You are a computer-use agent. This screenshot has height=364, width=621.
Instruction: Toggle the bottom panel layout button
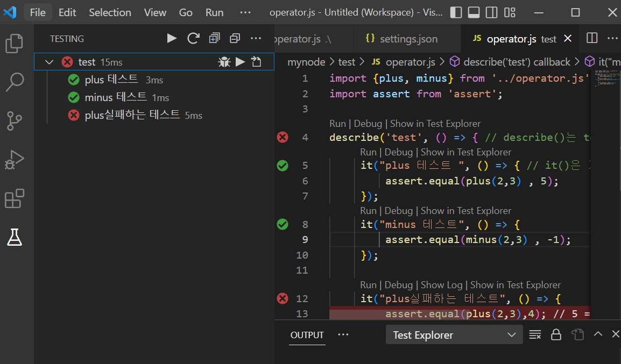click(474, 12)
